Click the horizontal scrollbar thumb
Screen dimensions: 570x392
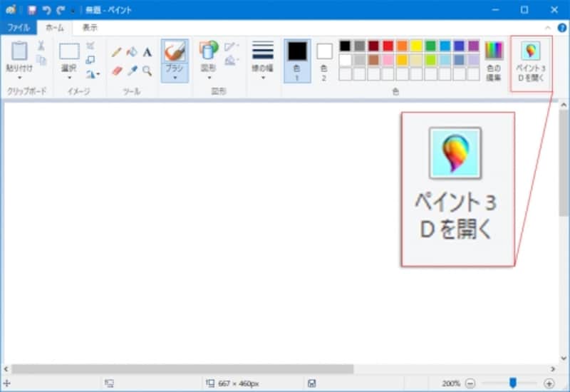[182, 368]
